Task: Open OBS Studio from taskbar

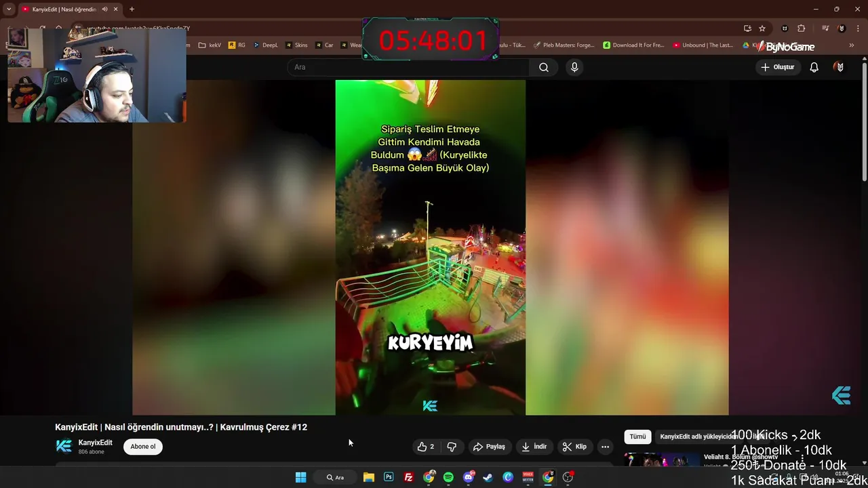Action: 568,477
